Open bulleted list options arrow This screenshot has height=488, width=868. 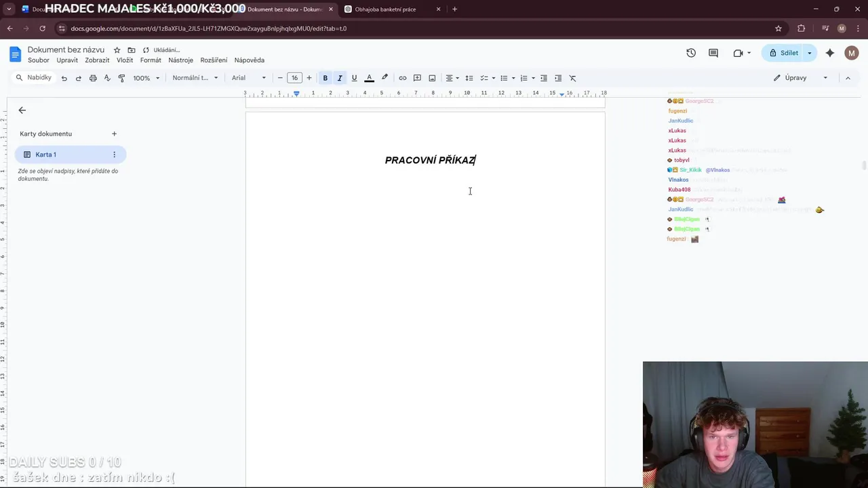pos(513,78)
